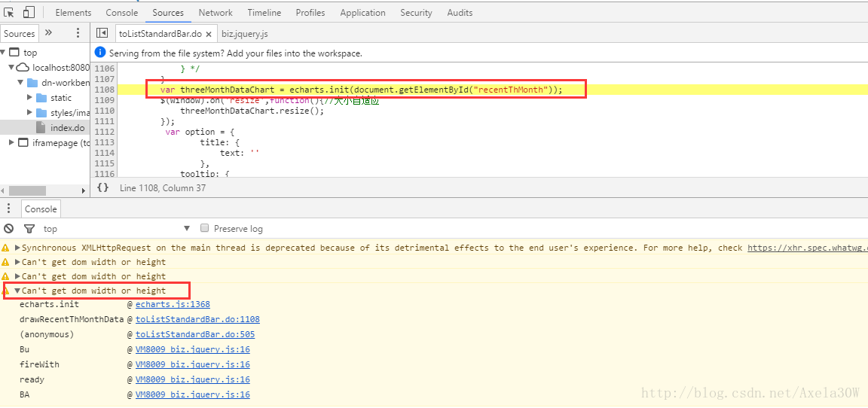
Task: Open the toListStandardBar.do:505 link
Action: (195, 334)
